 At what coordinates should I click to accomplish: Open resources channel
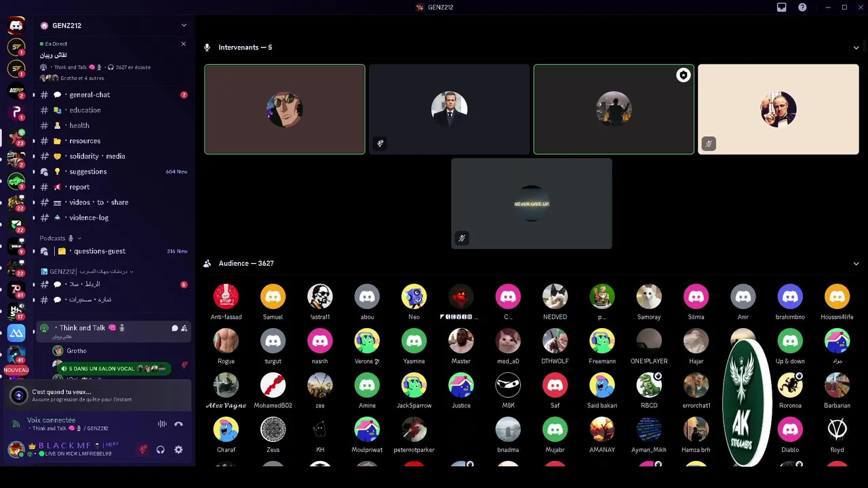click(x=112, y=141)
